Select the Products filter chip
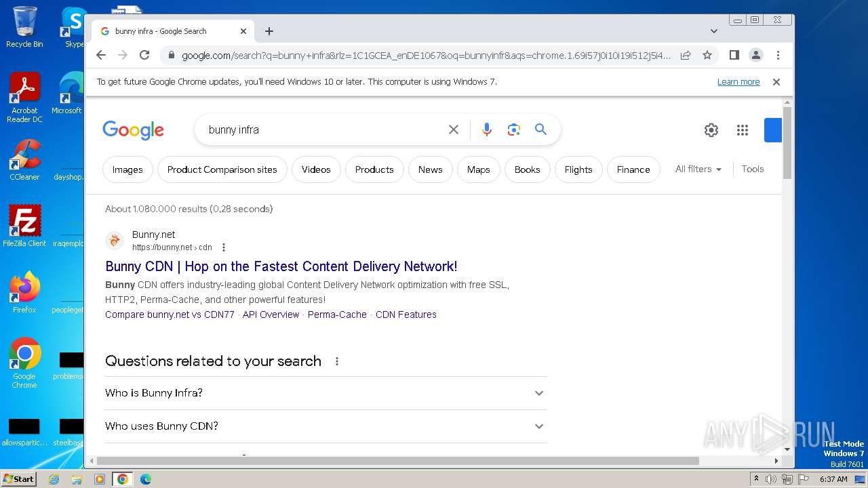The height and width of the screenshot is (488, 868). click(x=374, y=169)
